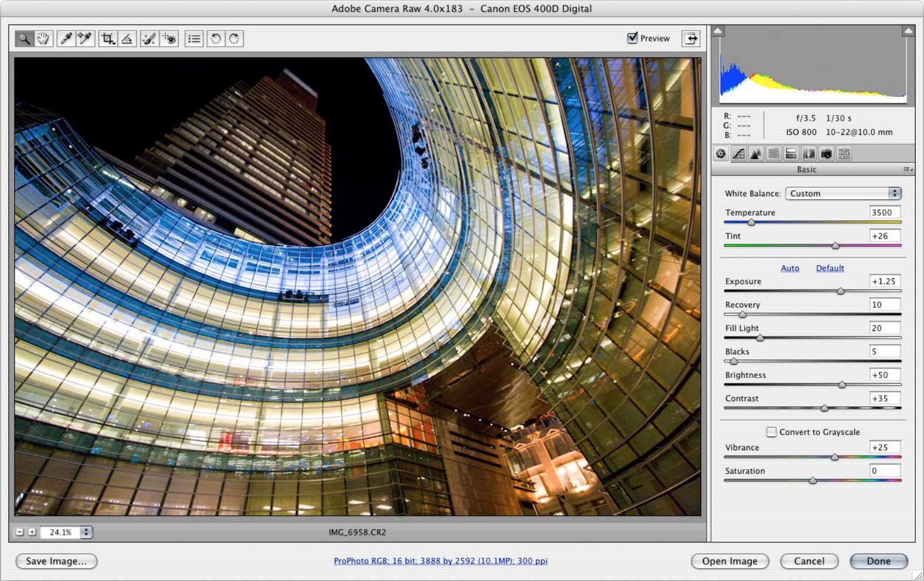This screenshot has height=581, width=924.
Task: Click the file name IMG_6958.CR2
Action: pos(357,532)
